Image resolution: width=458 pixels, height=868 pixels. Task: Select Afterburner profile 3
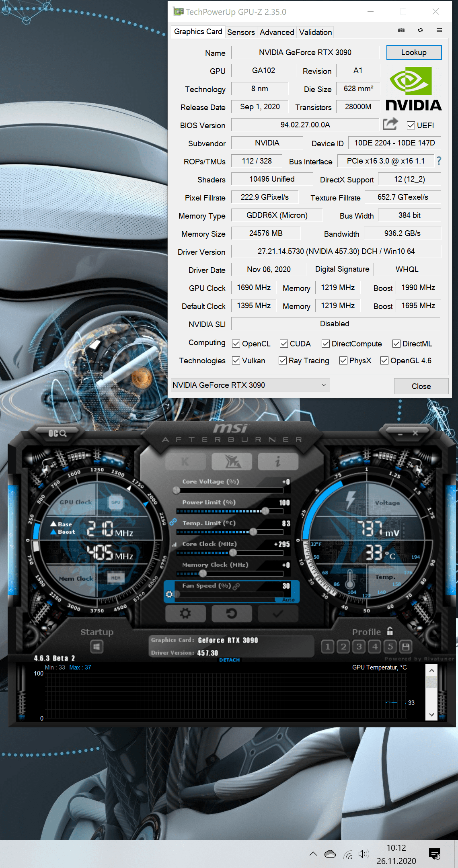coord(359,647)
